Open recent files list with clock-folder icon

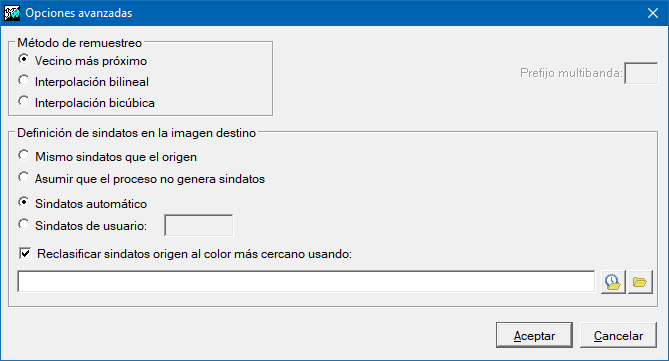coord(613,282)
